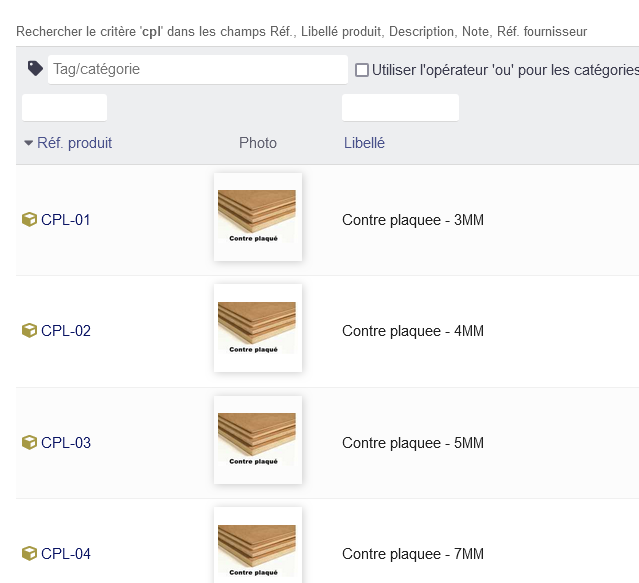The image size is (639, 583).
Task: Click the CPL-02 product cube icon
Action: coord(29,330)
